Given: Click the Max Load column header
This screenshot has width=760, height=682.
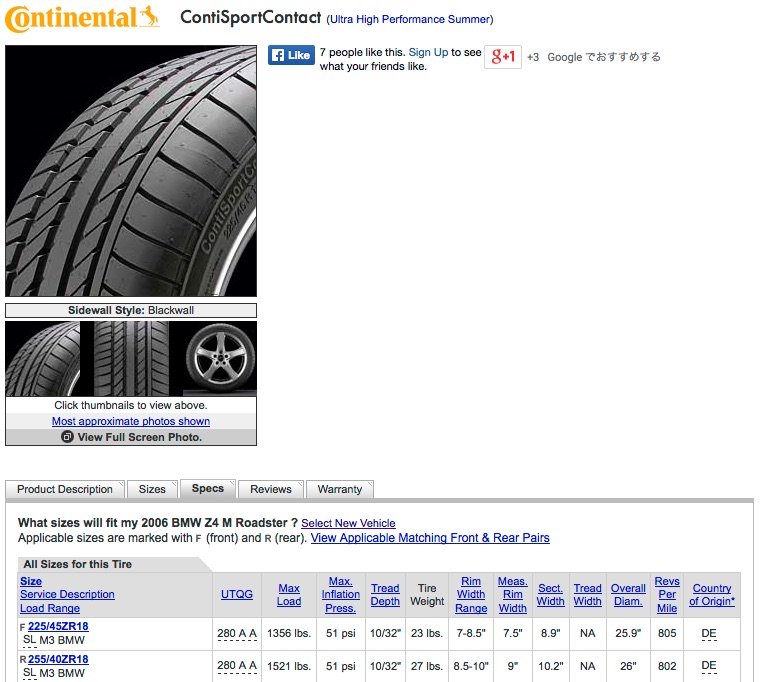Looking at the screenshot, I should tap(289, 595).
